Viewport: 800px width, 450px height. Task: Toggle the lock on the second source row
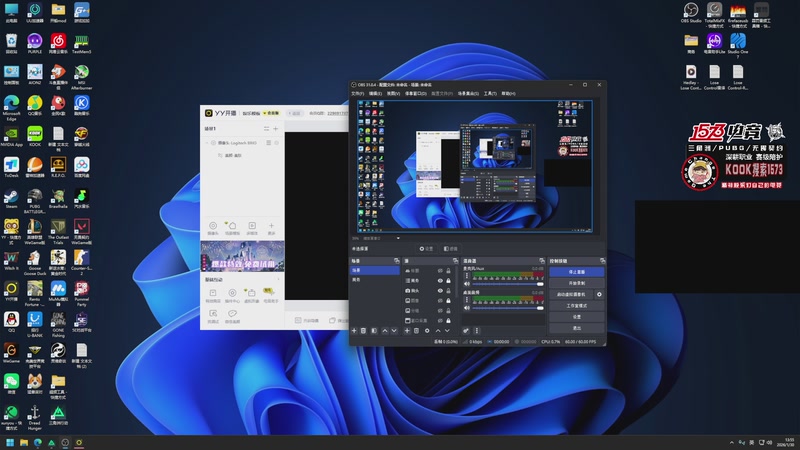(448, 281)
